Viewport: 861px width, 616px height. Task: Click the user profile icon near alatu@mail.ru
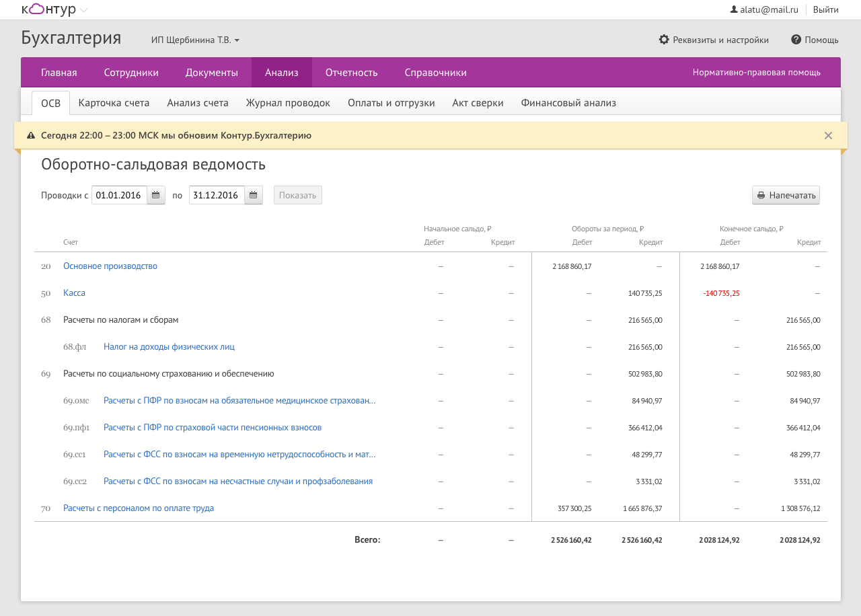point(734,9)
